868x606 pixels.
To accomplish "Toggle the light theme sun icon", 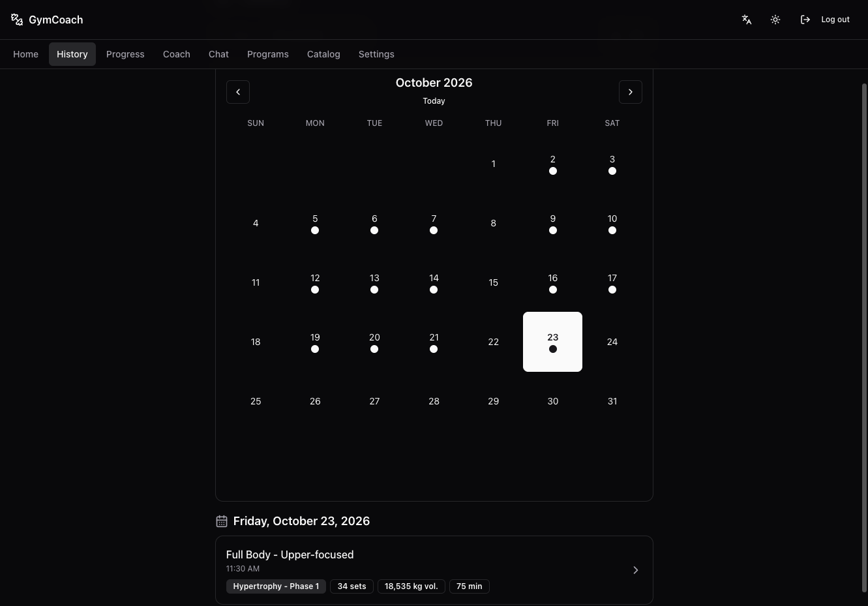I will [775, 20].
